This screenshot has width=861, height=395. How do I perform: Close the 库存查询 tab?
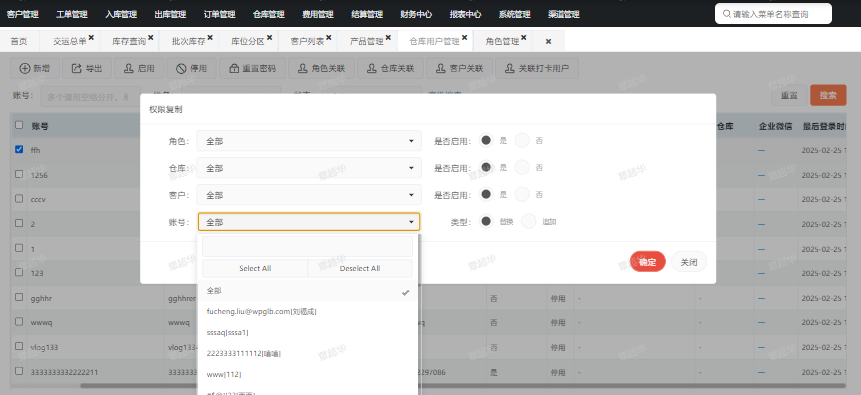150,38
